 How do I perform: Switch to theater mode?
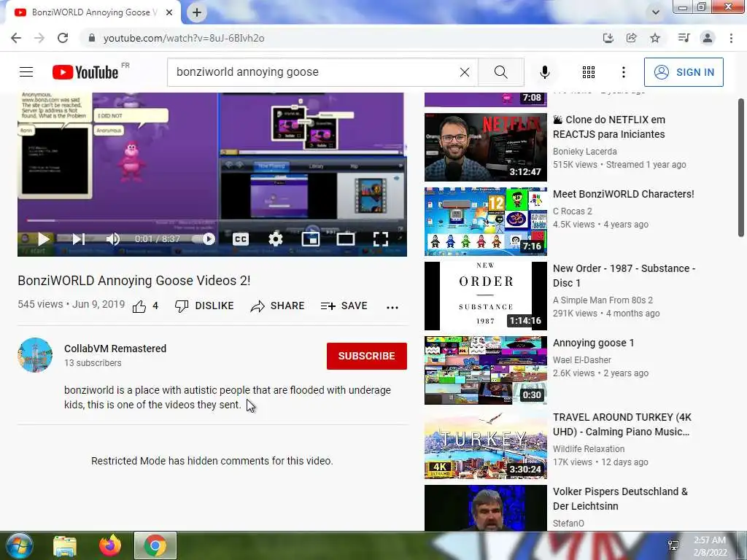345,239
